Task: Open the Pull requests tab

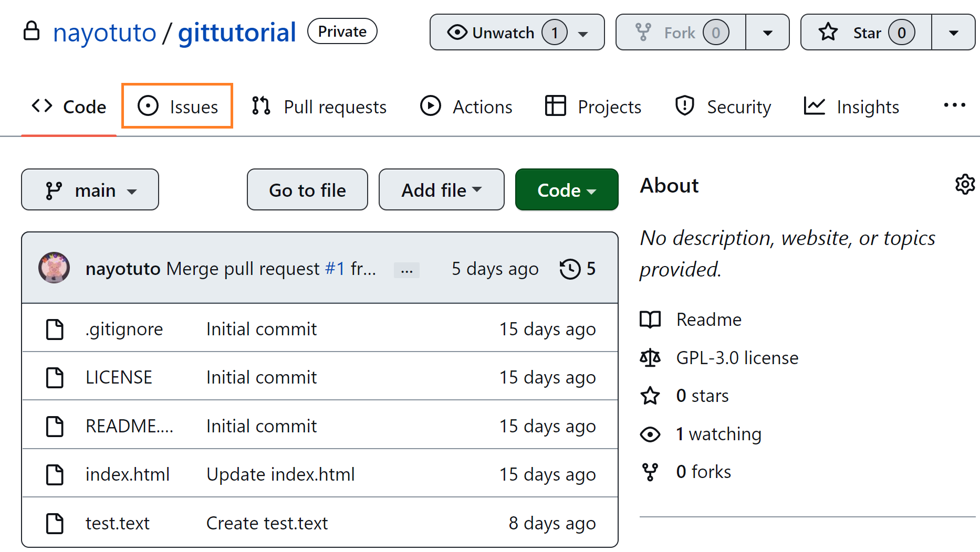Action: [319, 107]
